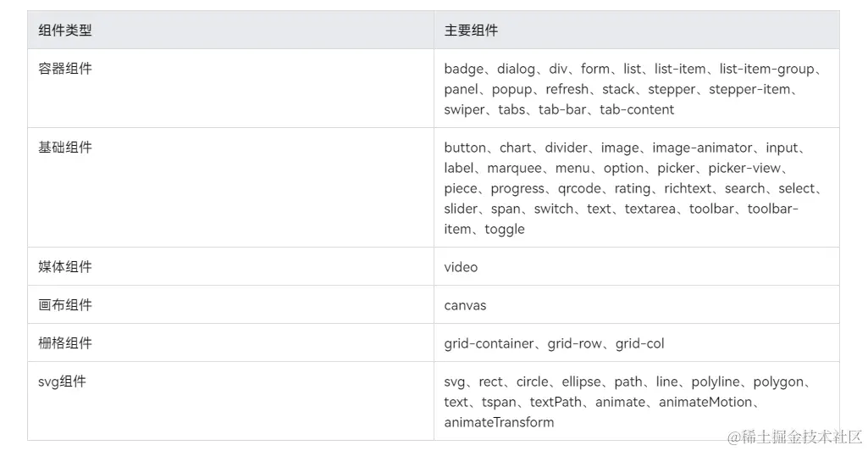868x451 pixels.
Task: Click the textPath component name
Action: (x=556, y=402)
